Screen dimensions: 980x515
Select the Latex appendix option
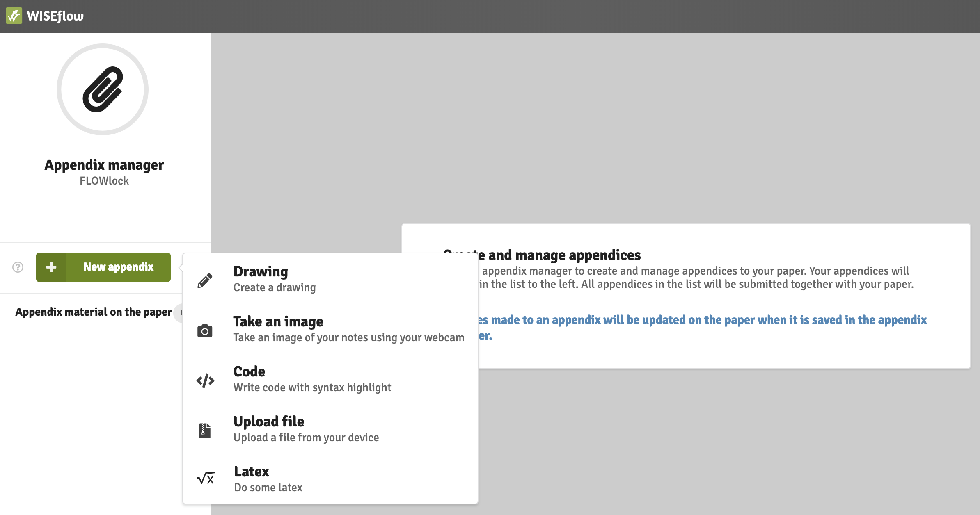(x=330, y=479)
